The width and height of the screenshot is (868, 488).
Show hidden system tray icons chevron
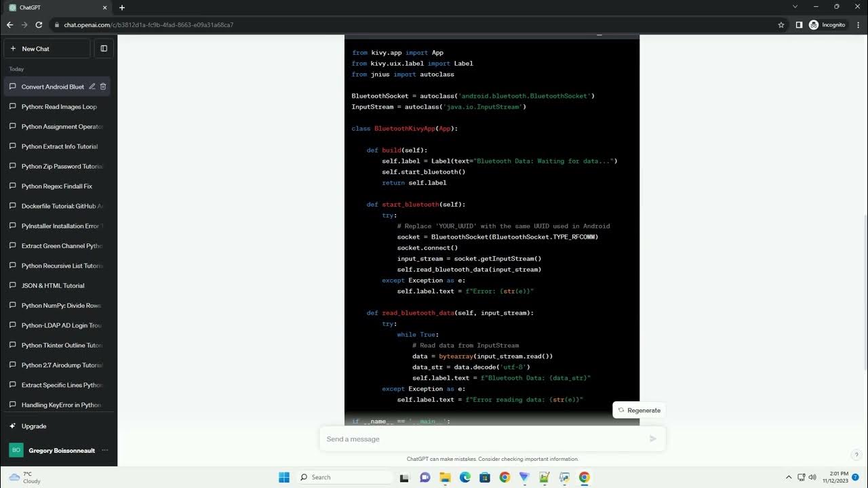click(789, 477)
